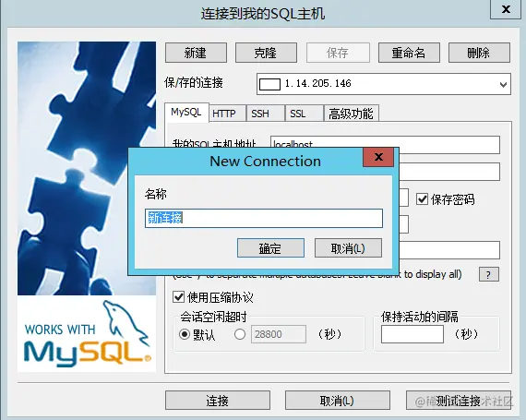This screenshot has width=526, height=420.
Task: Open the 高级功能 tab
Action: click(351, 114)
